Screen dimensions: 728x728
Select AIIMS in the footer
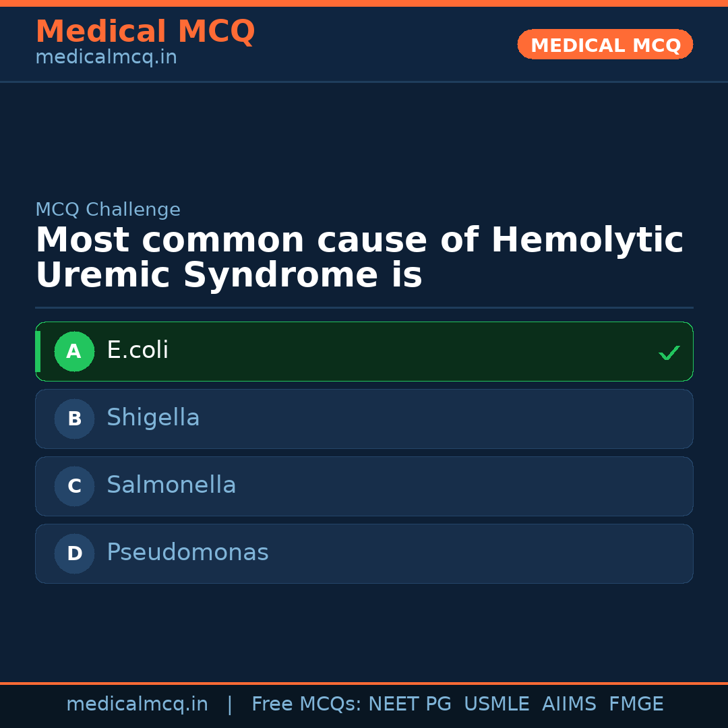pos(569,704)
